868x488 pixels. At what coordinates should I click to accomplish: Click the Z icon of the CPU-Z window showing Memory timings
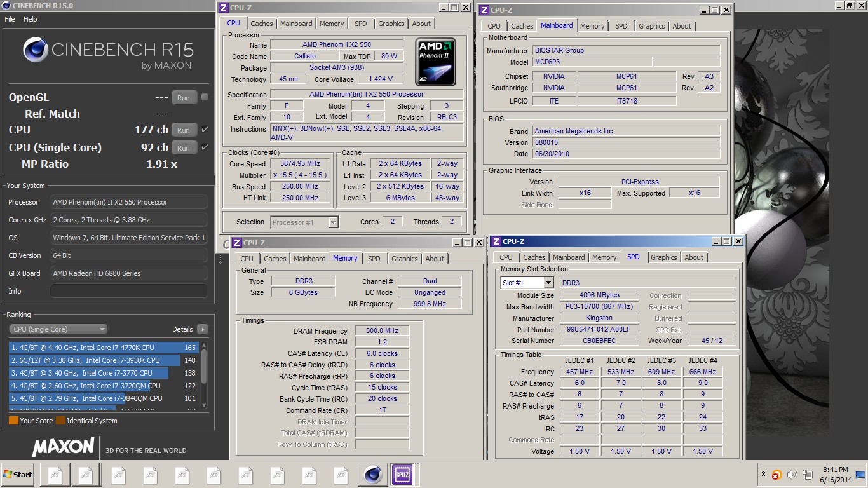pos(236,243)
